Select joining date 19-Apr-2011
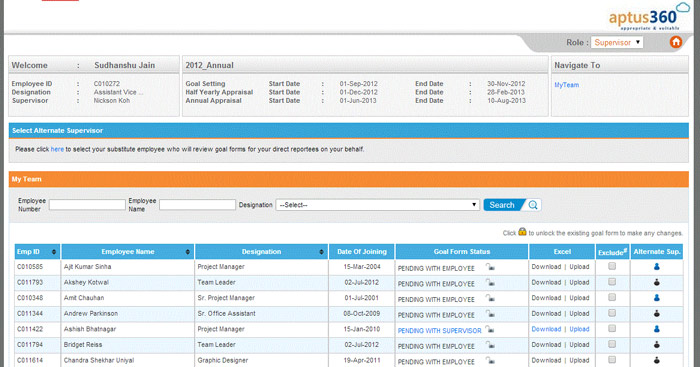 pyautogui.click(x=362, y=360)
